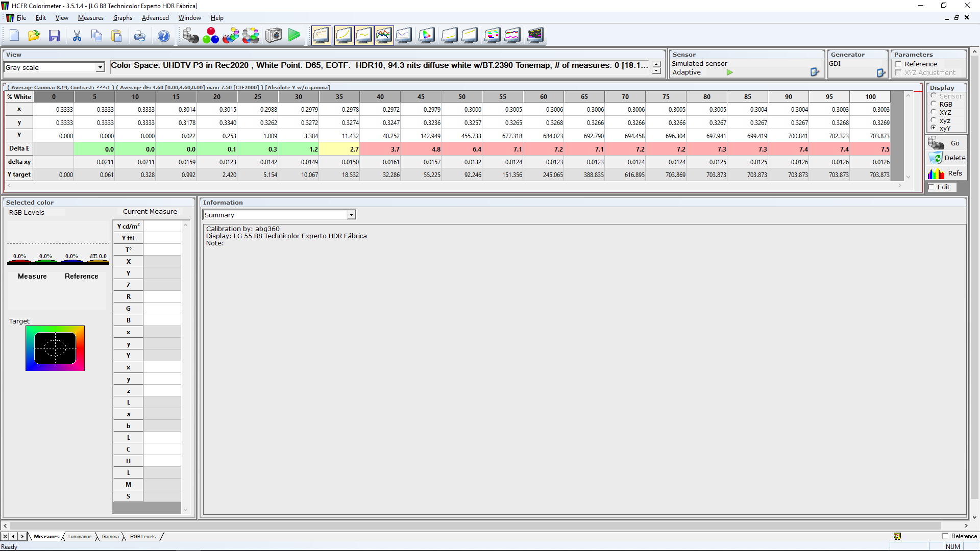
Task: Open sensor configuration icon in Sensor panel
Action: click(815, 72)
